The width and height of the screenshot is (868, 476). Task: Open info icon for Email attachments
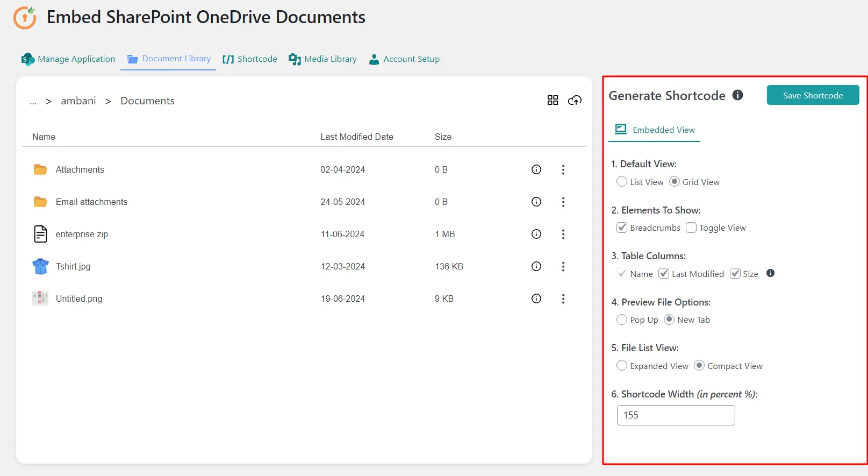536,202
